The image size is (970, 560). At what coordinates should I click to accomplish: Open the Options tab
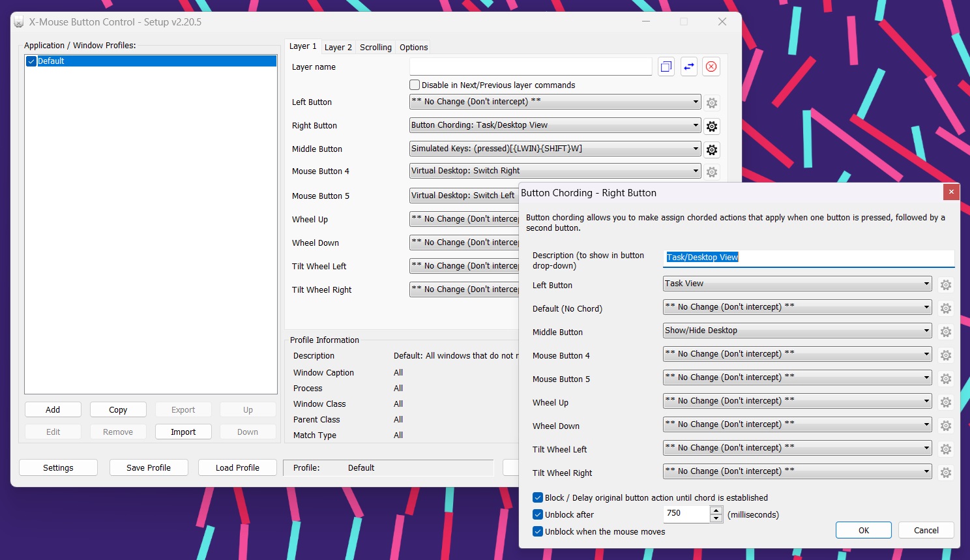pyautogui.click(x=414, y=47)
